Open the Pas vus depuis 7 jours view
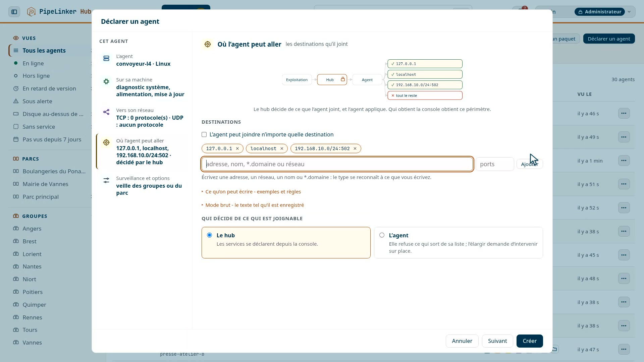Screen dimensions: 644x362 pyautogui.click(x=52, y=139)
